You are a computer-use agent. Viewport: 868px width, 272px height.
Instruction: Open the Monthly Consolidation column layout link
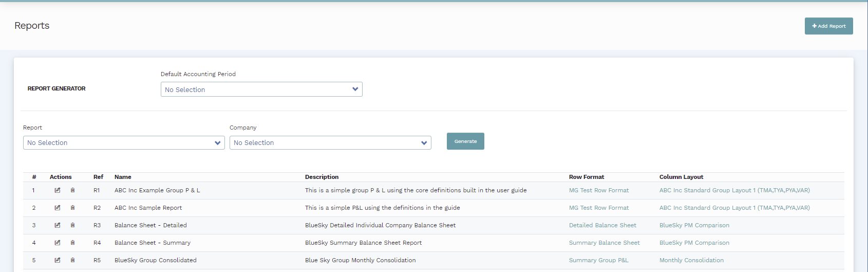[x=691, y=260]
